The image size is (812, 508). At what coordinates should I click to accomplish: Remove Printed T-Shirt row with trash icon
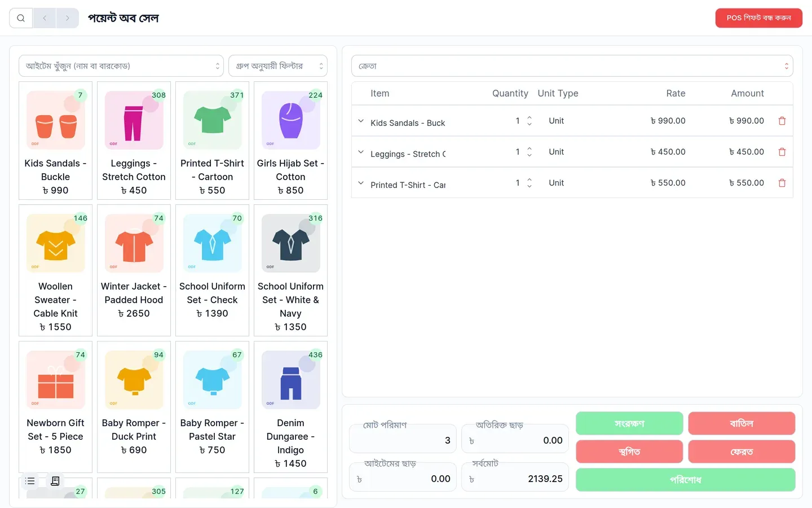(782, 183)
